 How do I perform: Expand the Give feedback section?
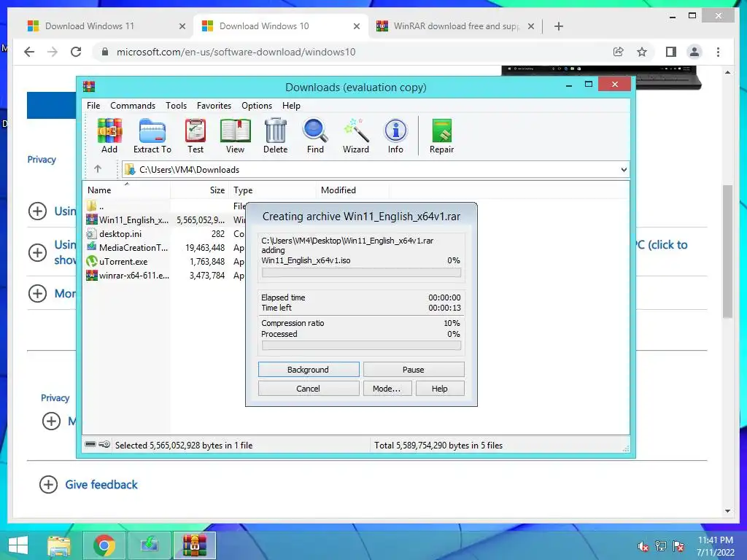click(48, 484)
